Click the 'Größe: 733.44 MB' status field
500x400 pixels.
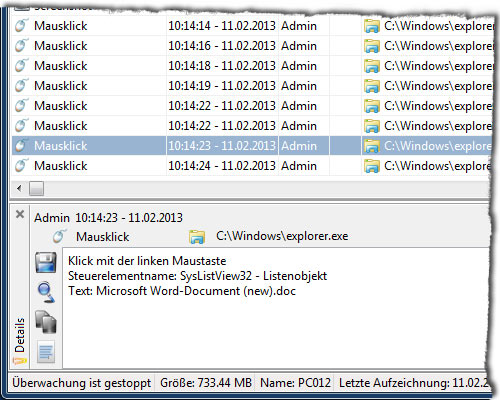click(x=206, y=383)
